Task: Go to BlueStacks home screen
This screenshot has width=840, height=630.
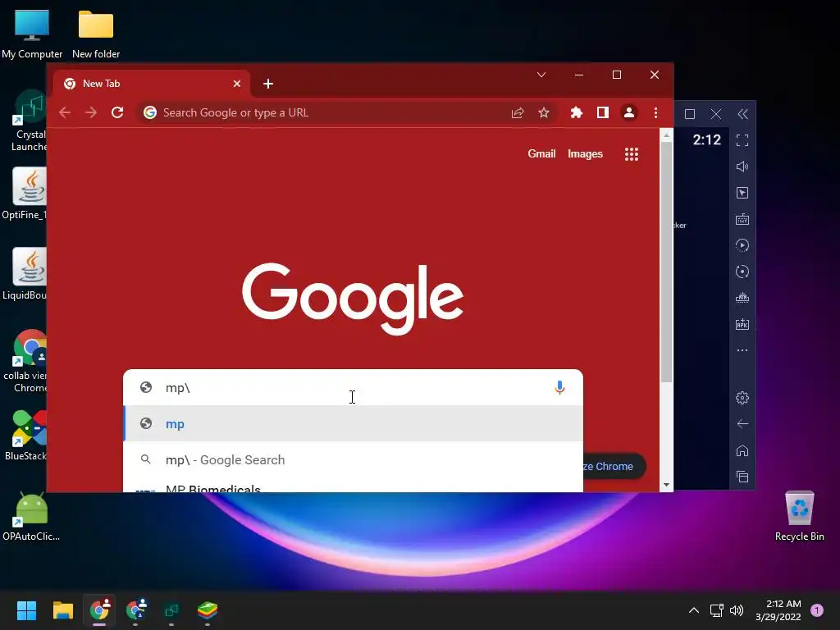Action: point(742,450)
